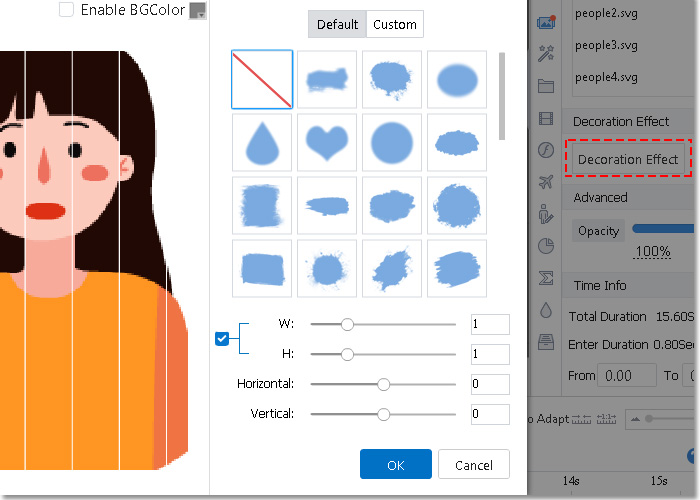Select the circle mask shape

392,142
